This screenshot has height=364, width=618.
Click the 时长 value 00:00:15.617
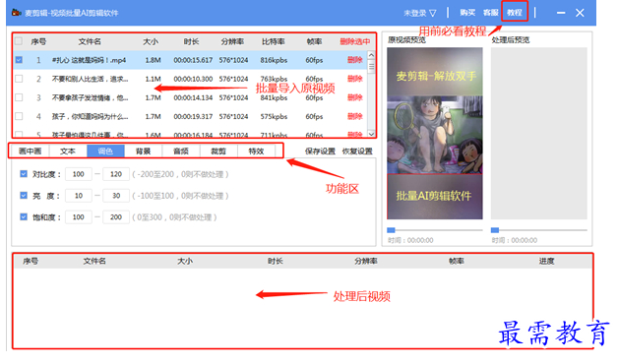[193, 60]
